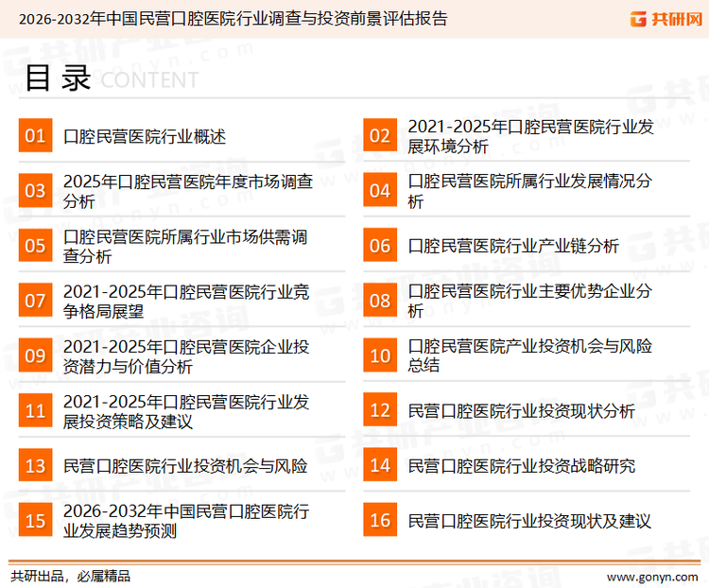Select chapter 口腔民营医院所属行业市场供需调查分析
709x588 pixels.
185,246
